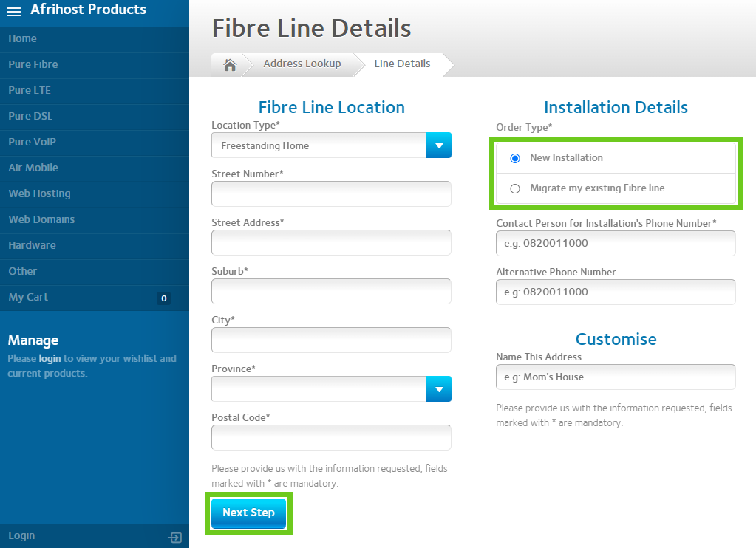This screenshot has height=548, width=756.
Task: Click the cart count badge
Action: coord(164,298)
